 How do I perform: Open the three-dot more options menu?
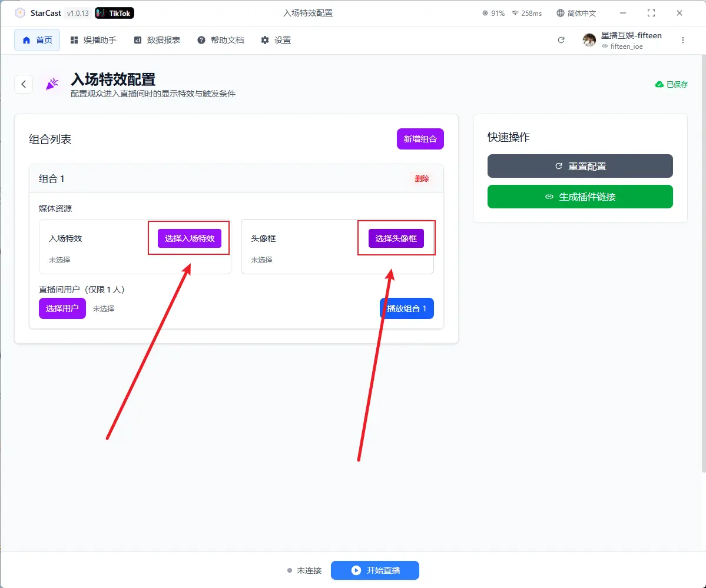pos(683,40)
